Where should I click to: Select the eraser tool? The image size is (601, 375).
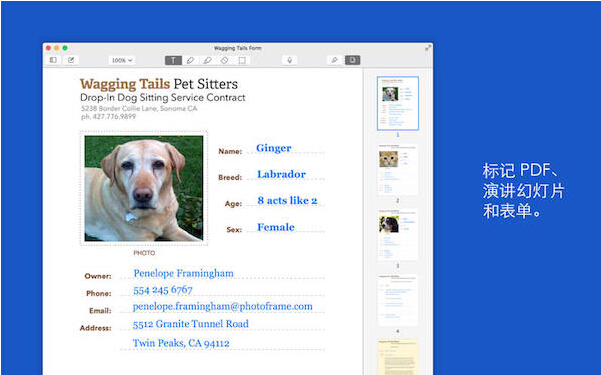[225, 60]
